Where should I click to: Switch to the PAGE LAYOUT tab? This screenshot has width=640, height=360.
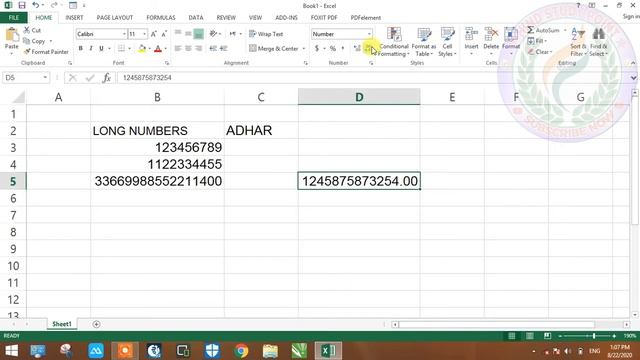point(115,18)
